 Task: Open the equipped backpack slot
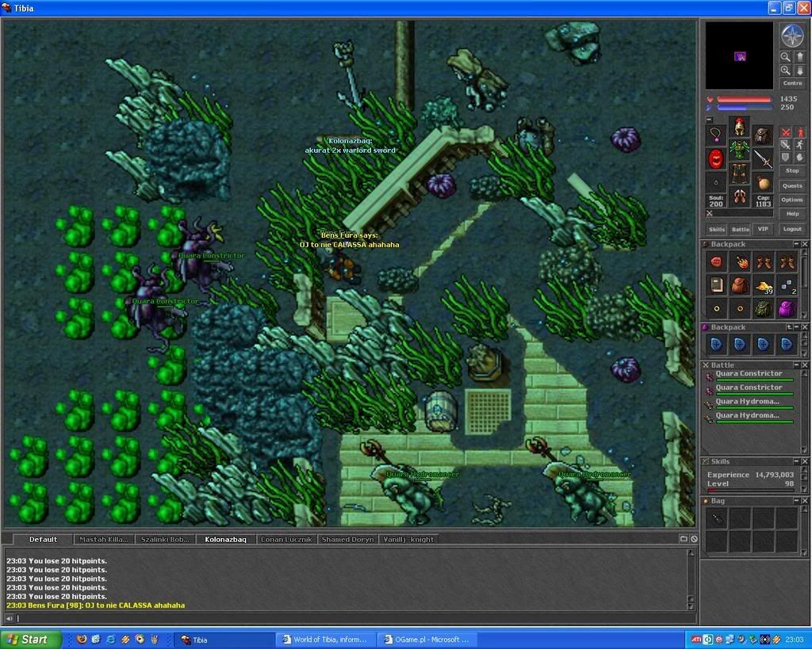click(763, 135)
